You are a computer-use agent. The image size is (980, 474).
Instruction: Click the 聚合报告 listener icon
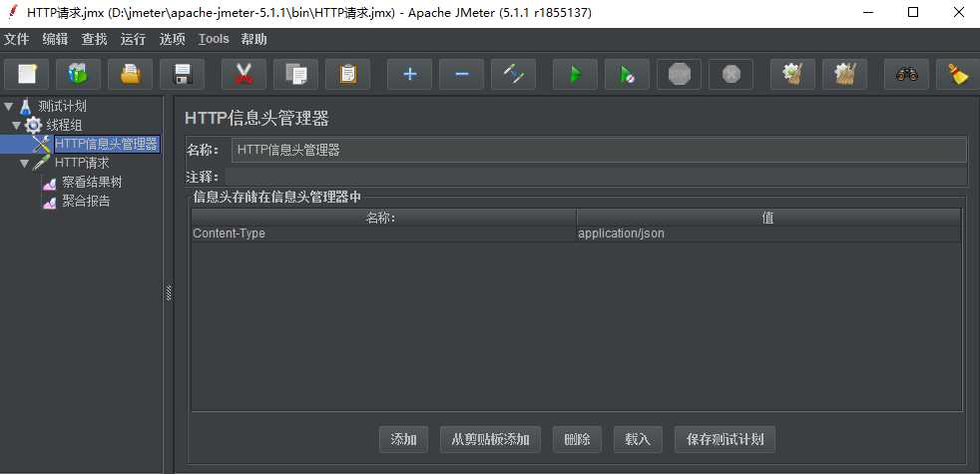[49, 203]
